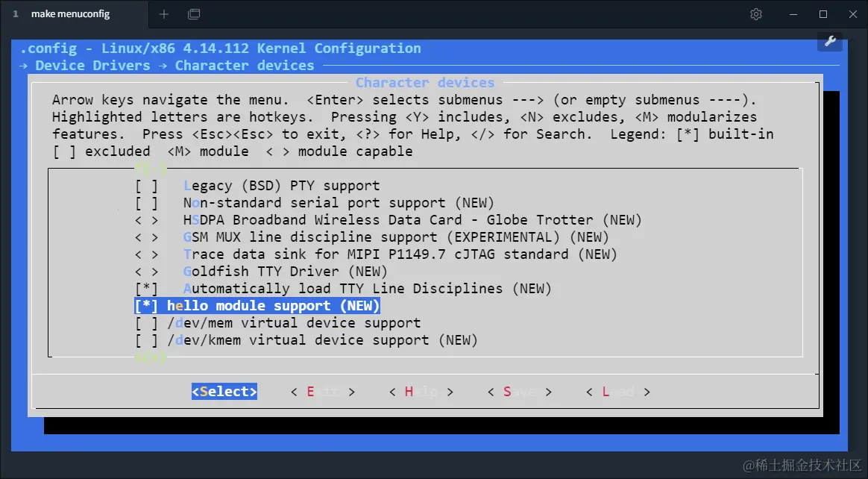
Task: Toggle hello module support checkbox
Action: point(147,306)
